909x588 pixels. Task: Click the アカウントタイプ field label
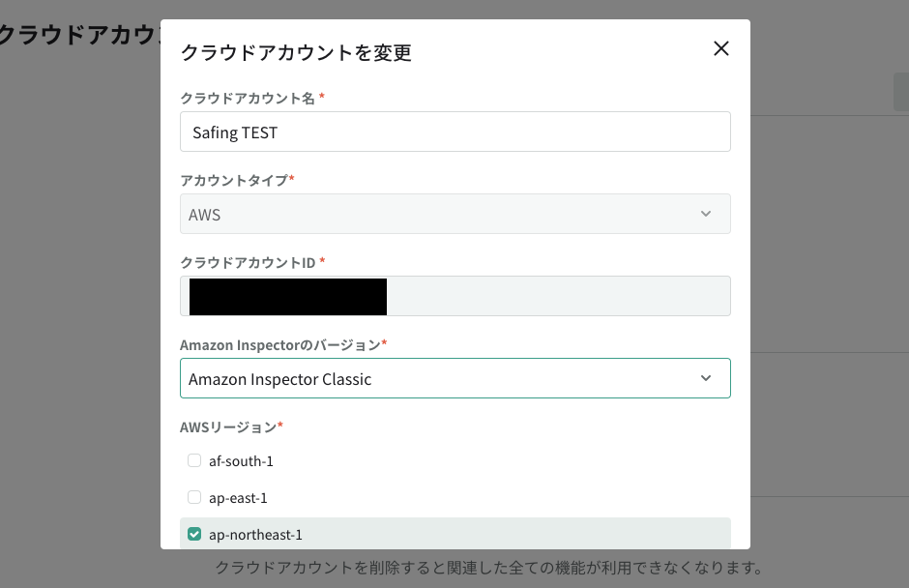pyautogui.click(x=234, y=181)
